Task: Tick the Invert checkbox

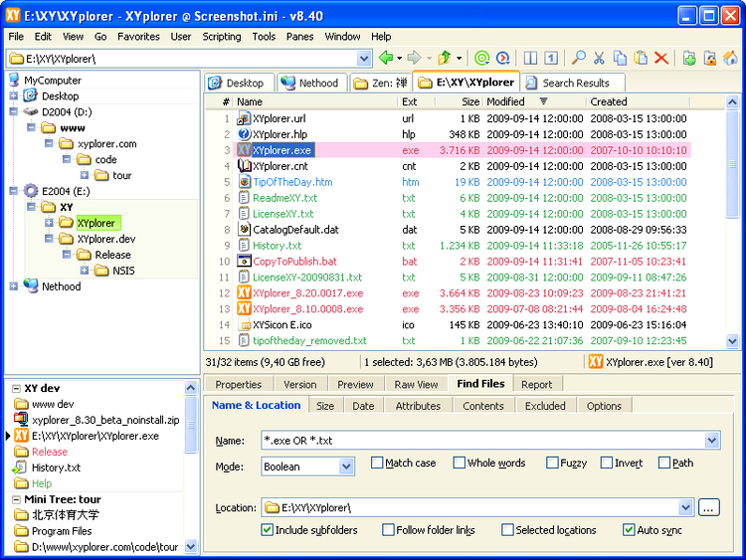Action: (607, 463)
